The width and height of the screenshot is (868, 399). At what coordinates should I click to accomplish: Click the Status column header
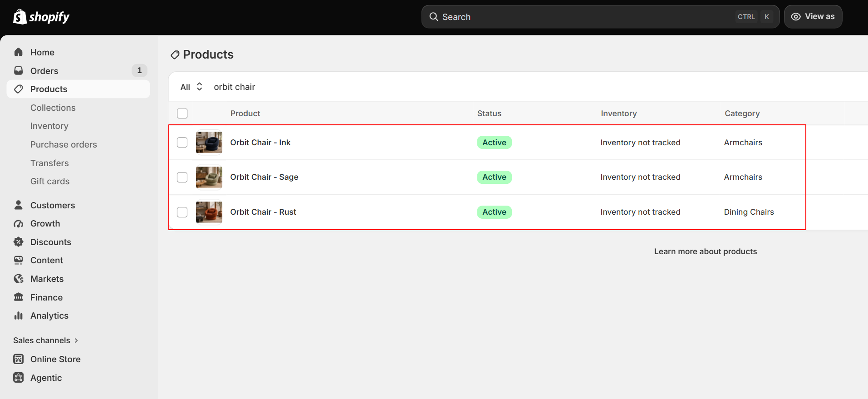[x=489, y=113]
